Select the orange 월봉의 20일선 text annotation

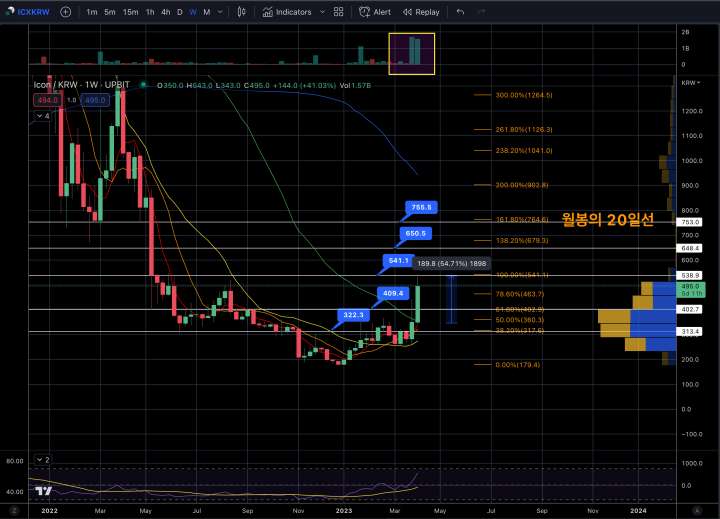[x=608, y=220]
